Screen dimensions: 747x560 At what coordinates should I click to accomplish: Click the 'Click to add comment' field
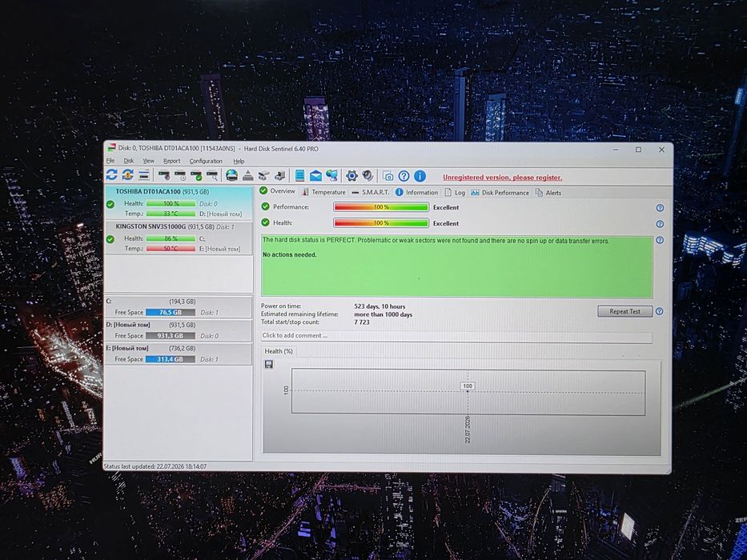point(456,336)
